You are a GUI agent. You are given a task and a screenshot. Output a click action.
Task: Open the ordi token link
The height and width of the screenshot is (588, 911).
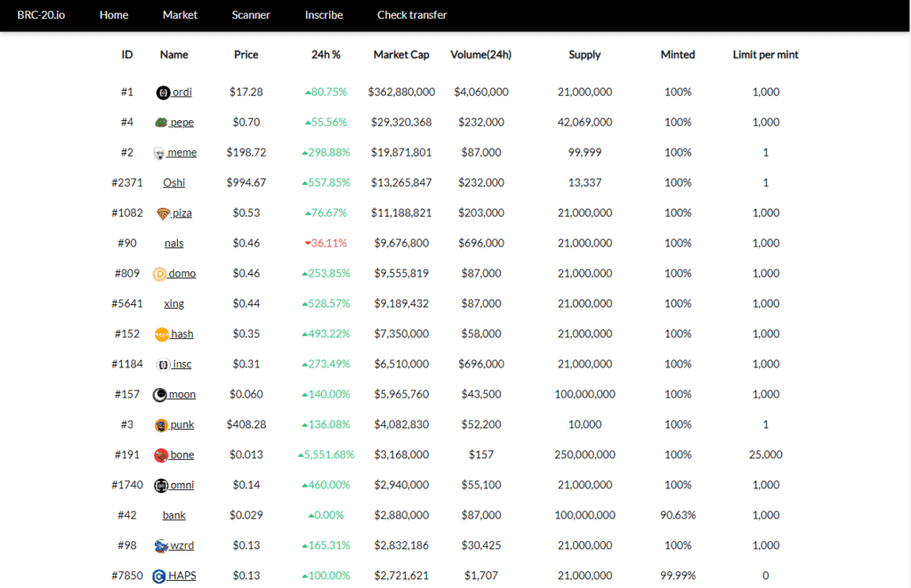[182, 92]
